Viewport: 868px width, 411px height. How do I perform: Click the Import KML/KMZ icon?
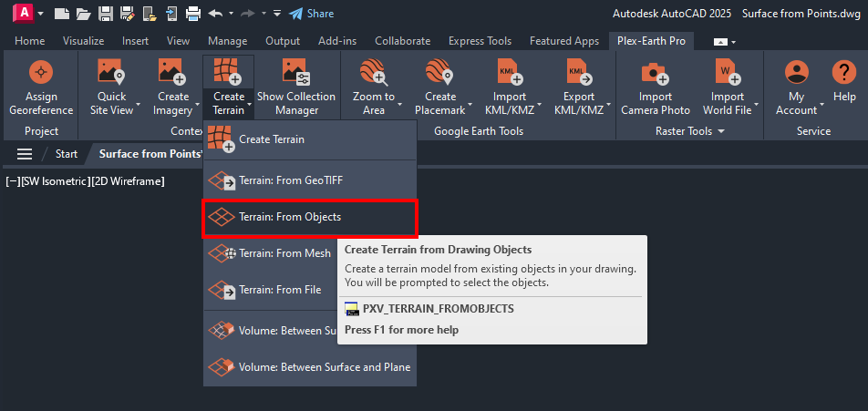[x=510, y=72]
